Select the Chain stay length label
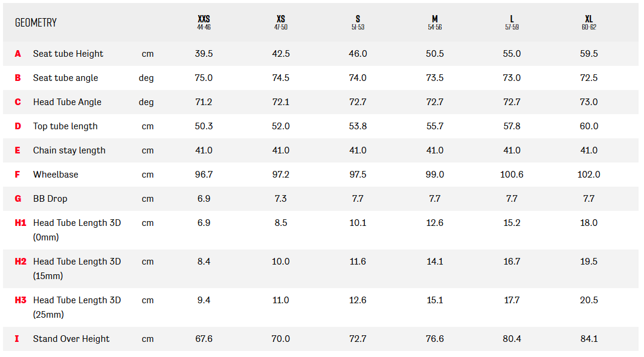Viewport: 644px width, 357px height. [x=69, y=151]
